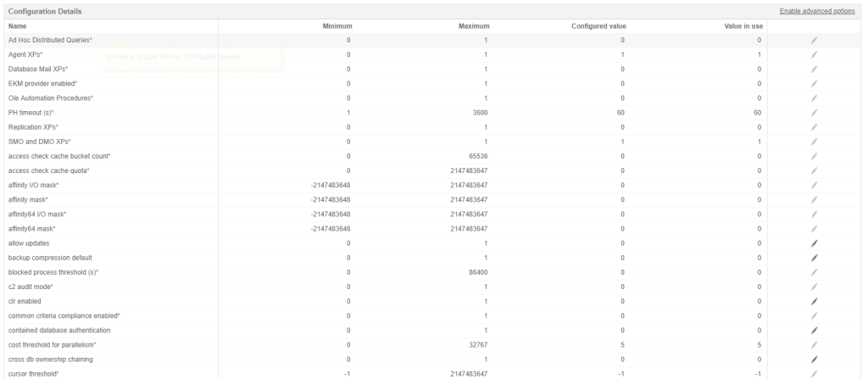The image size is (868, 379).
Task: Select the Ole Automation Procedures row name
Action: [49, 98]
